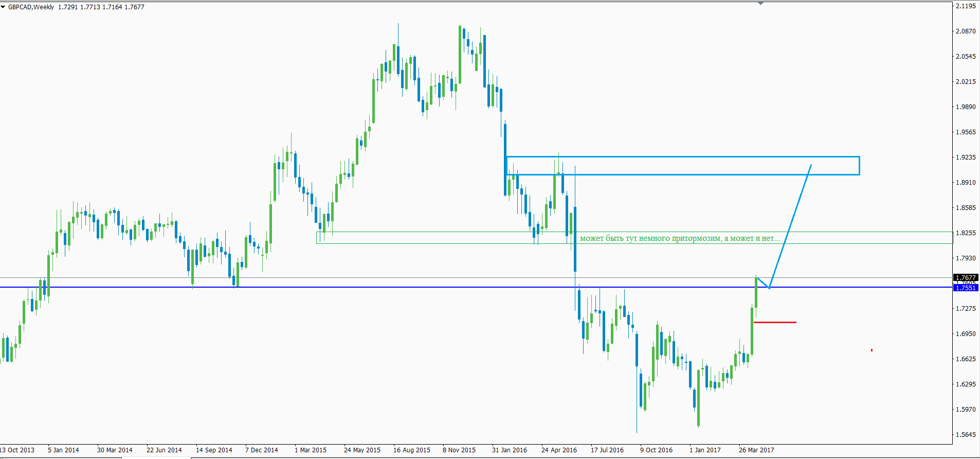The width and height of the screenshot is (980, 459).
Task: Click the 2.0215 price scale label
Action: coord(966,82)
